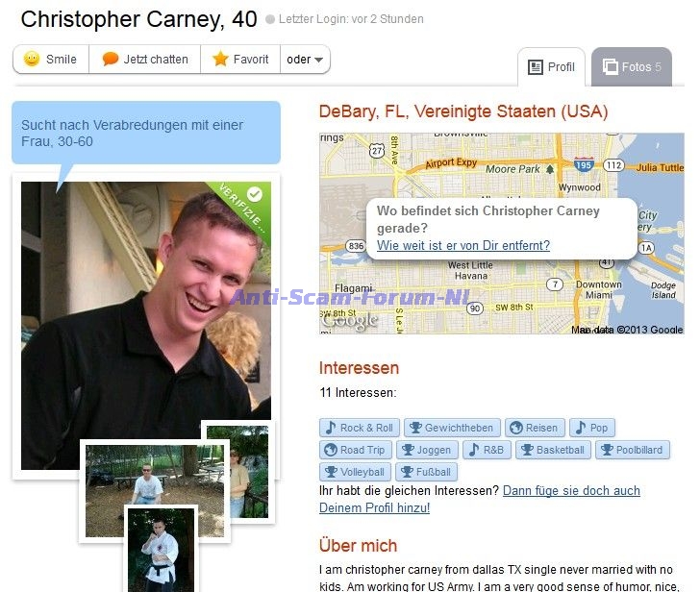Open the karate uniform photo thumbnail

(x=162, y=551)
